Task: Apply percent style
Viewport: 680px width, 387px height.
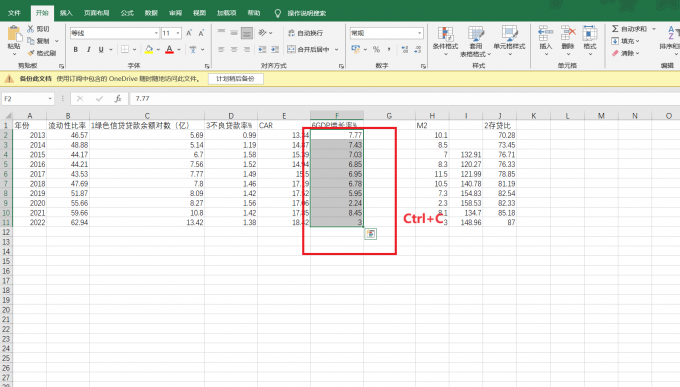Action: click(376, 49)
